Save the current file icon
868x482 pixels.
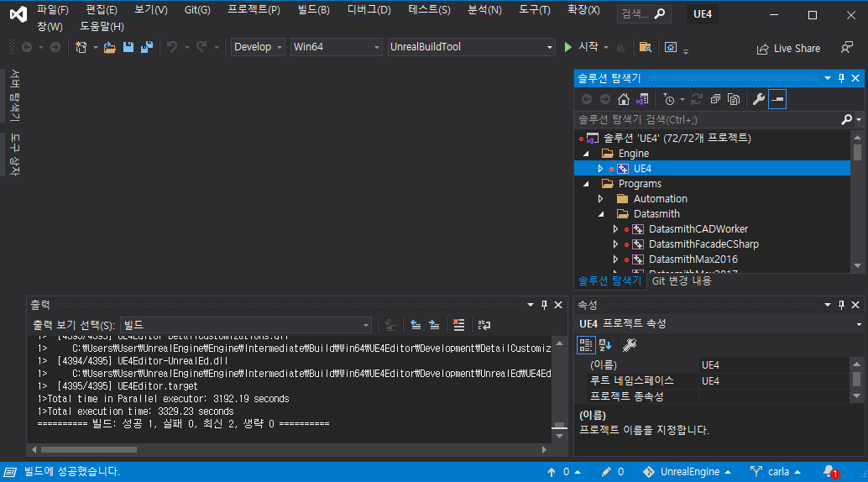click(128, 47)
